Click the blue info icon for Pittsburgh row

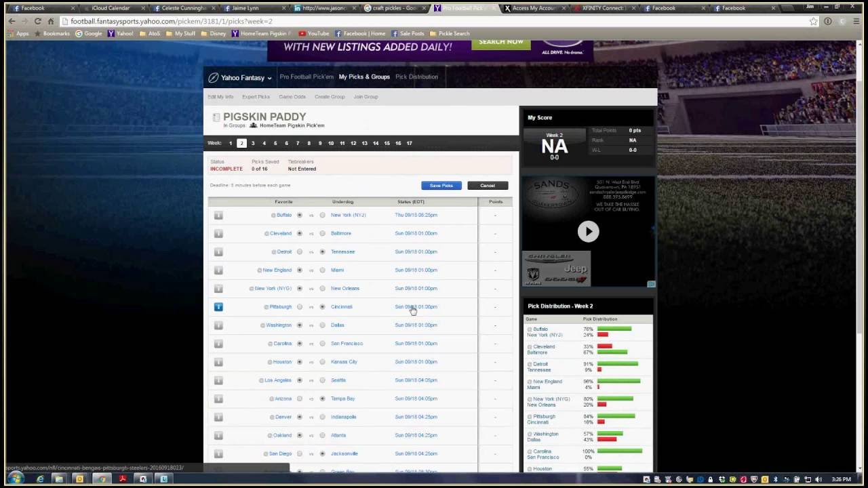(218, 306)
